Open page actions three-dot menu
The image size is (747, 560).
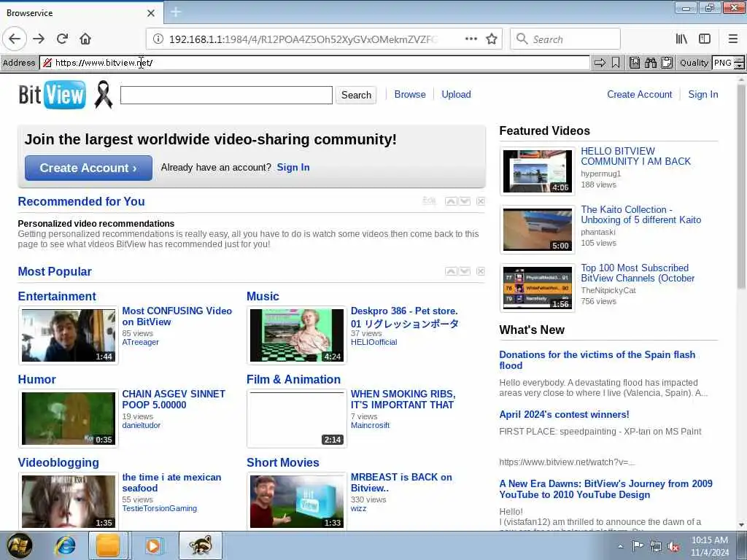471,39
